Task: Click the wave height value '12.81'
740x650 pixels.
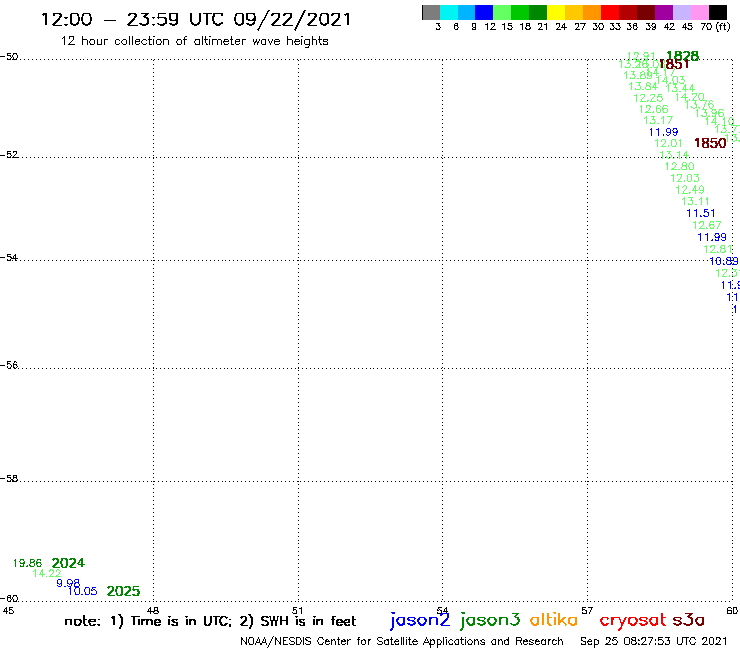Action: pyautogui.click(x=718, y=249)
